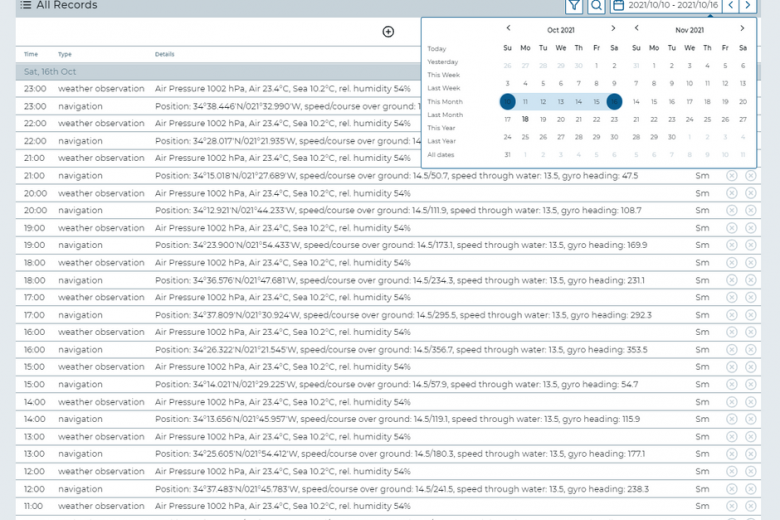This screenshot has height=520, width=780.
Task: Click the list icon next to All Records
Action: pos(25,5)
